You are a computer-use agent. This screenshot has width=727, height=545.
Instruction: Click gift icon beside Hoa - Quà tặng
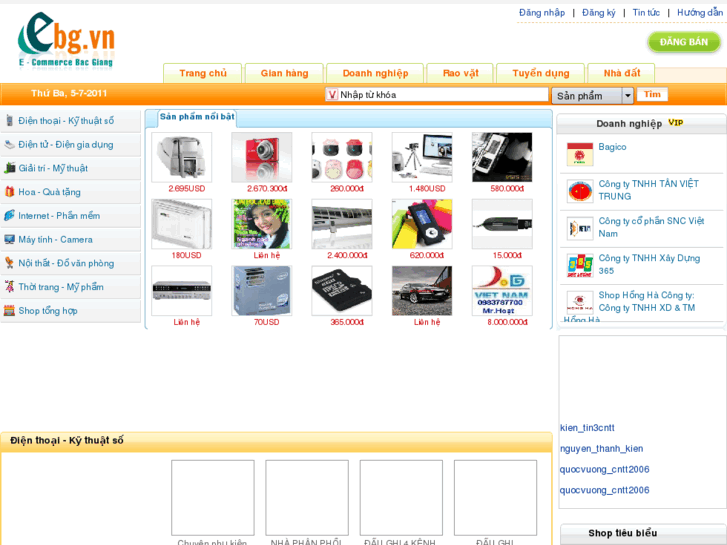tap(9, 192)
